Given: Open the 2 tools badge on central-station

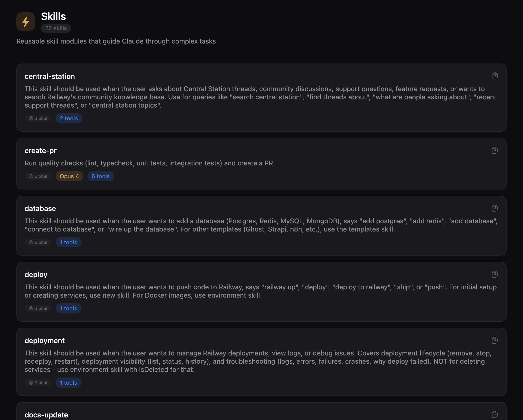Looking at the screenshot, I should (69, 118).
